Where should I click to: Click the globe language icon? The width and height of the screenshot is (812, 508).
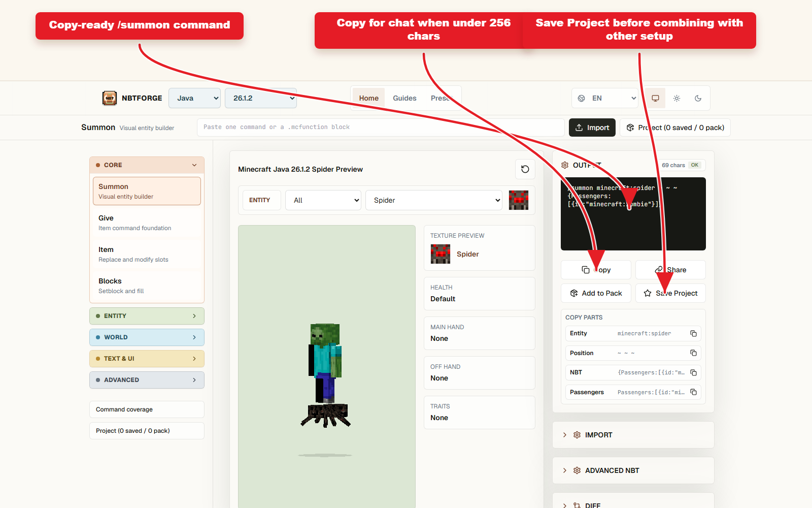pos(582,98)
